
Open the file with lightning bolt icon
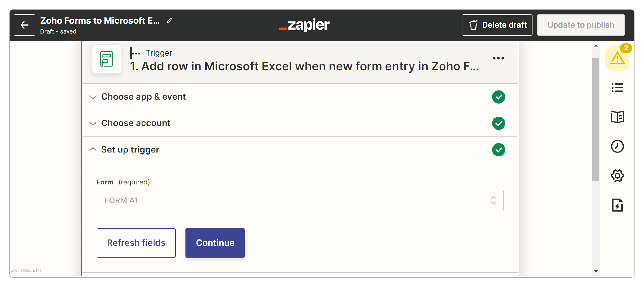[x=617, y=205]
